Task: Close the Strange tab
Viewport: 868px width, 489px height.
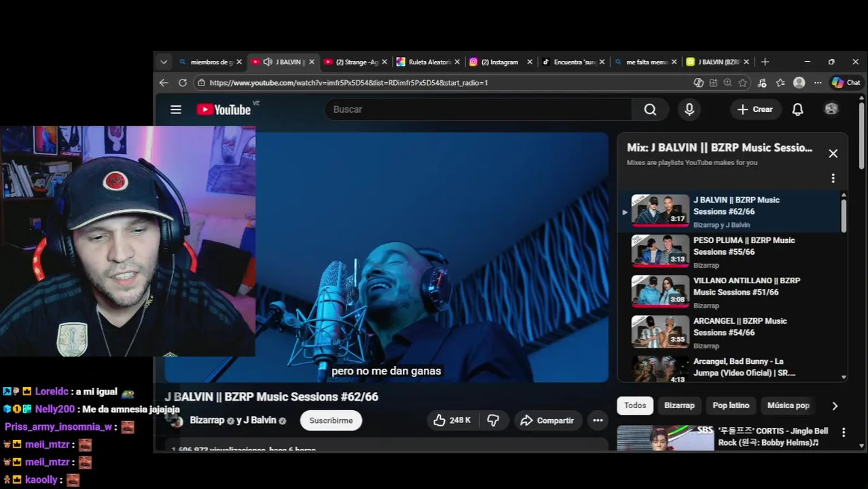Action: (x=384, y=62)
